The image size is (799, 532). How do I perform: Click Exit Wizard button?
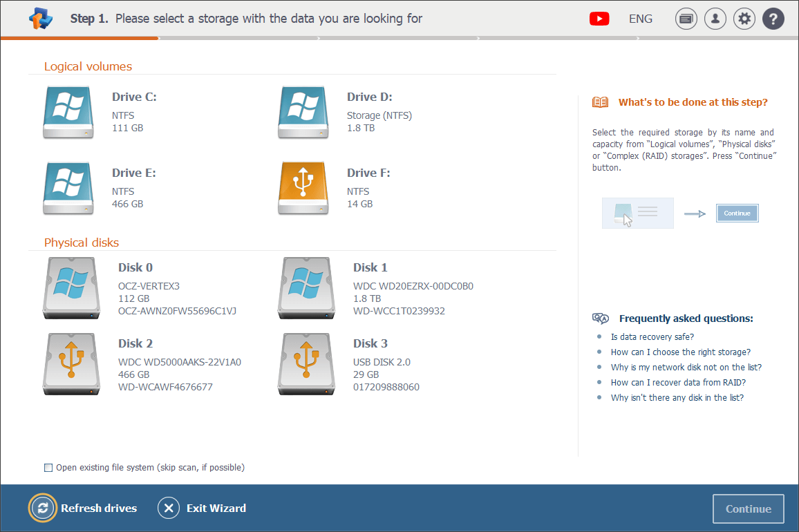202,509
